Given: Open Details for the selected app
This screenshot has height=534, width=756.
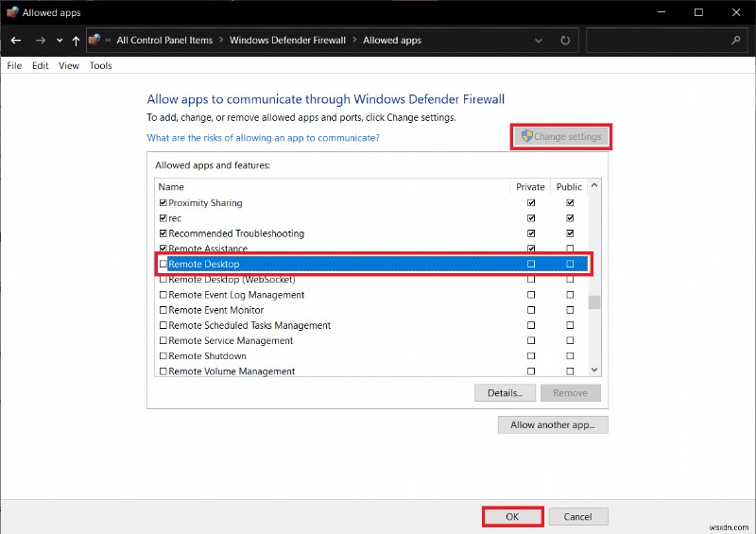Looking at the screenshot, I should click(x=505, y=393).
